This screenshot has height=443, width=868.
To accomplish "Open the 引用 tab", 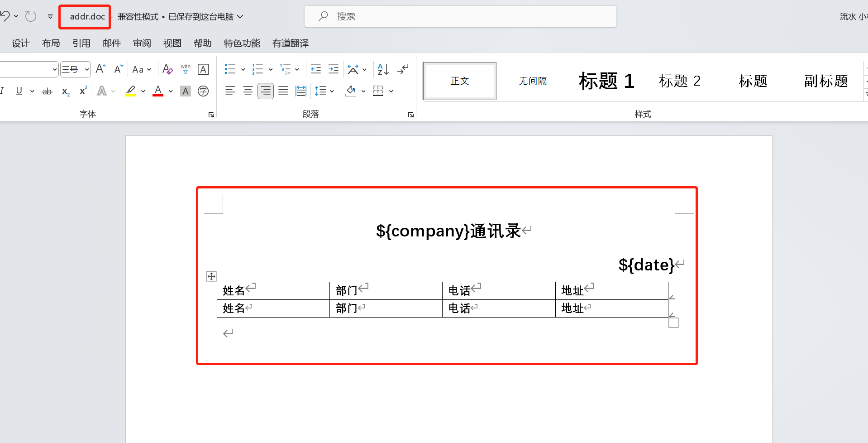I will [81, 43].
